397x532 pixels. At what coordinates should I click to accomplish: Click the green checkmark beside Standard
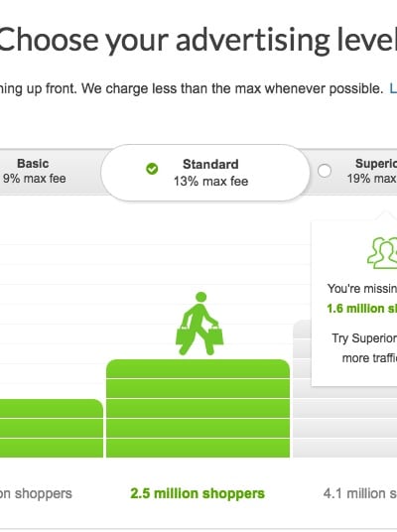152,169
